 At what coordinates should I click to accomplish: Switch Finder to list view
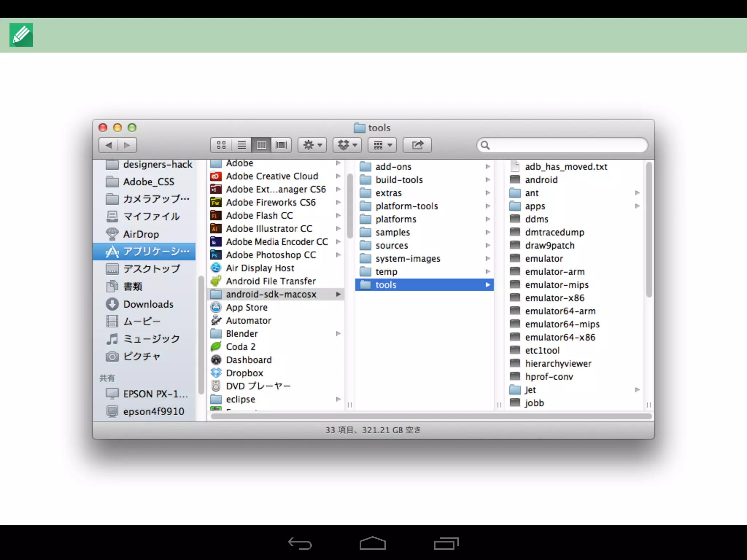click(241, 145)
